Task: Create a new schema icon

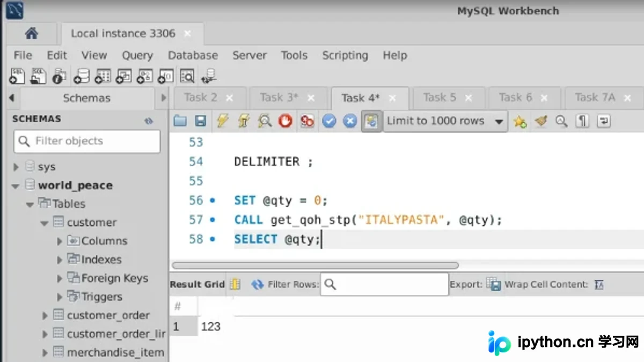Action: 82,76
